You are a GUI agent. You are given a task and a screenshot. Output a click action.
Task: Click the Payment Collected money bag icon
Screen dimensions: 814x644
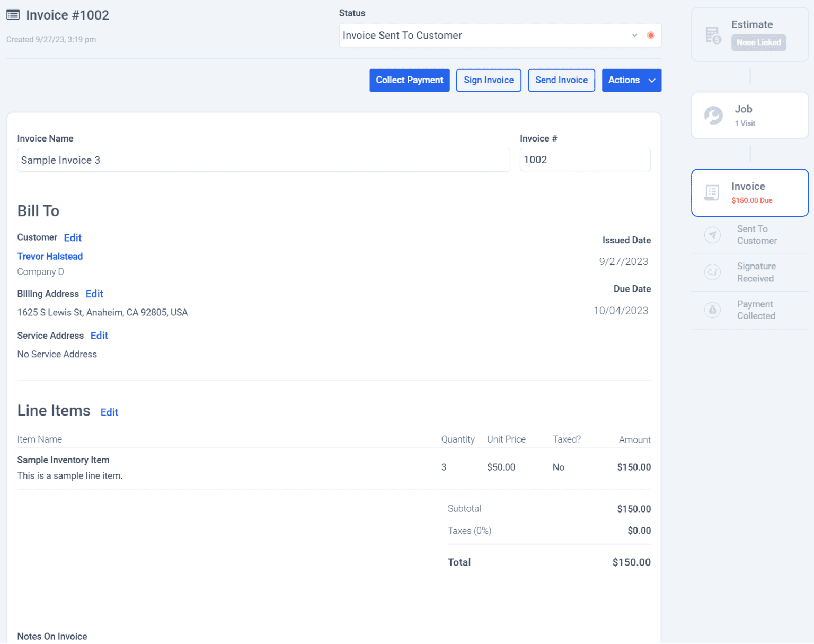click(x=712, y=310)
